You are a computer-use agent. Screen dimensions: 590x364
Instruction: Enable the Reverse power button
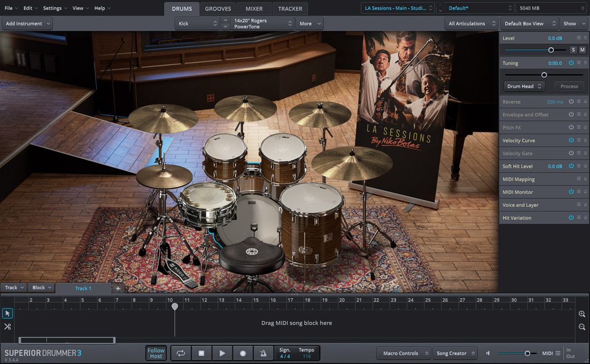pyautogui.click(x=571, y=101)
